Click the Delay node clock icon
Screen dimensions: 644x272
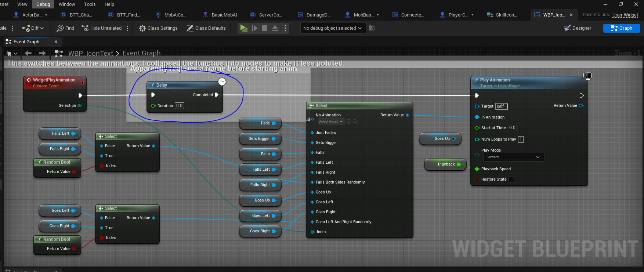pyautogui.click(x=222, y=81)
